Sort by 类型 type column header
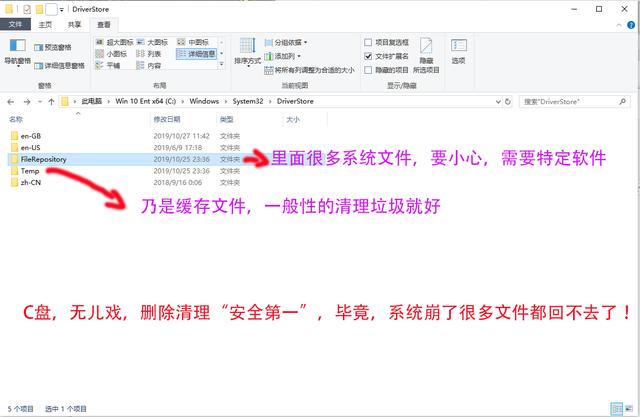Screen dimensions: 640x417 point(249,120)
